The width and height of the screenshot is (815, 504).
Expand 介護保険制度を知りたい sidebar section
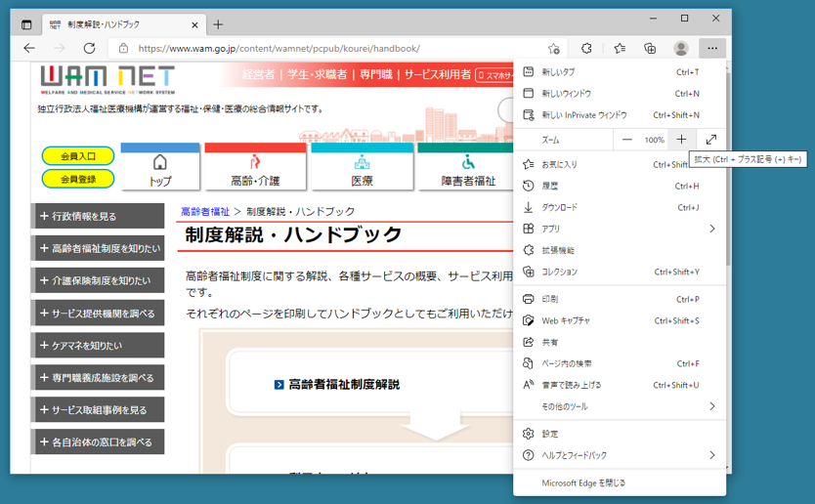click(x=98, y=280)
